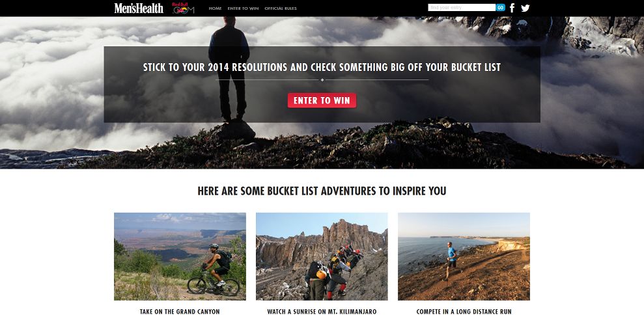Click 'Take on the Grand Canyon' caption
Screen dimensions: 644x315
click(180, 312)
